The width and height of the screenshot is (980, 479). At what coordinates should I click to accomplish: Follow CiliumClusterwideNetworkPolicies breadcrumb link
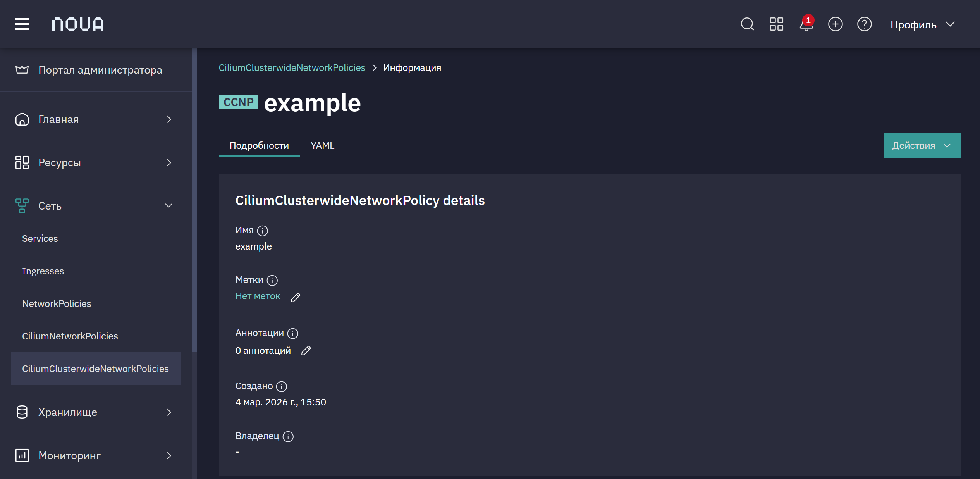pyautogui.click(x=292, y=68)
